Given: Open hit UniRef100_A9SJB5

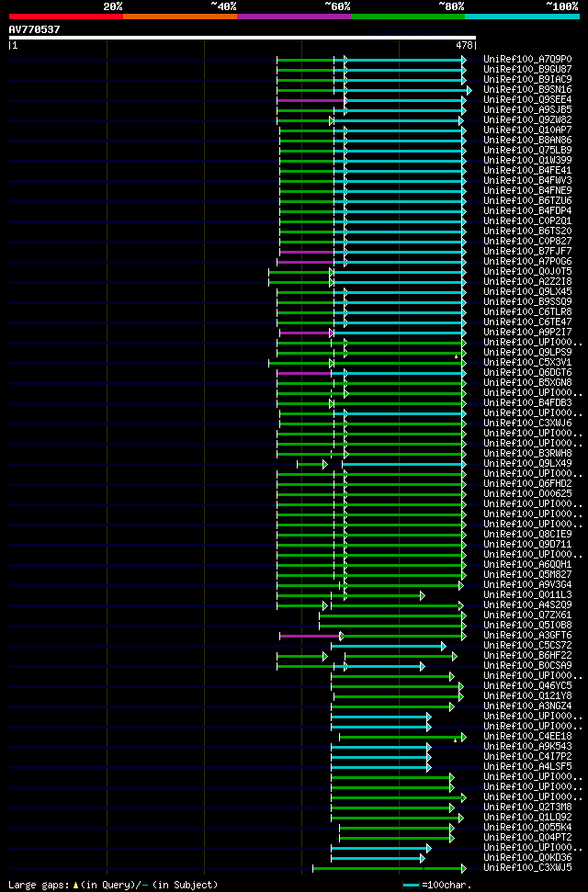Looking at the screenshot, I should 527,110.
